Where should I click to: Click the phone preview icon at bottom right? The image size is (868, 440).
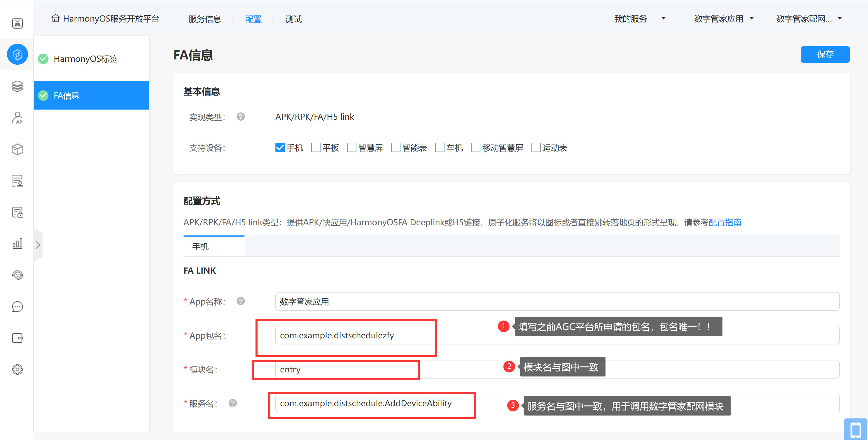tap(855, 430)
